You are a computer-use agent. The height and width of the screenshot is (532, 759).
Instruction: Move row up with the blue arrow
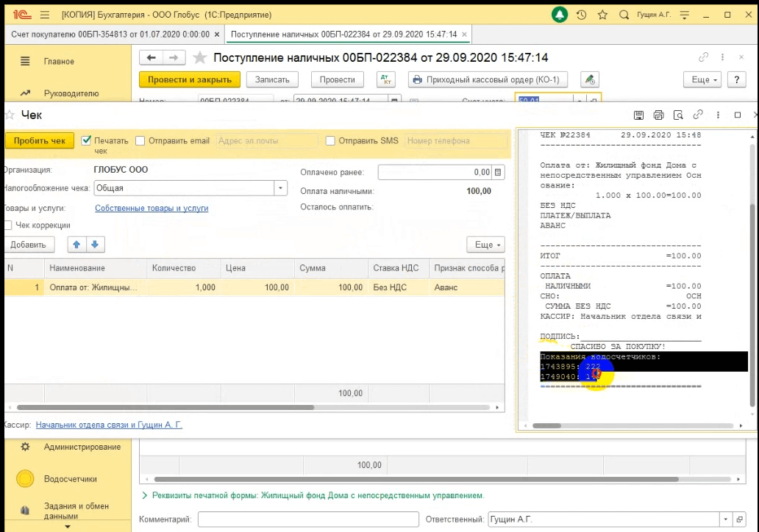point(76,245)
